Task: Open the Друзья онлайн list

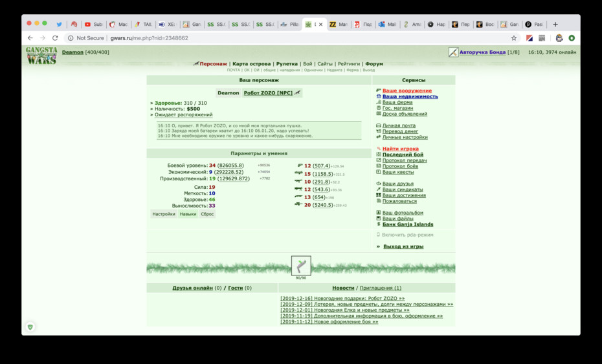Action: 192,288
